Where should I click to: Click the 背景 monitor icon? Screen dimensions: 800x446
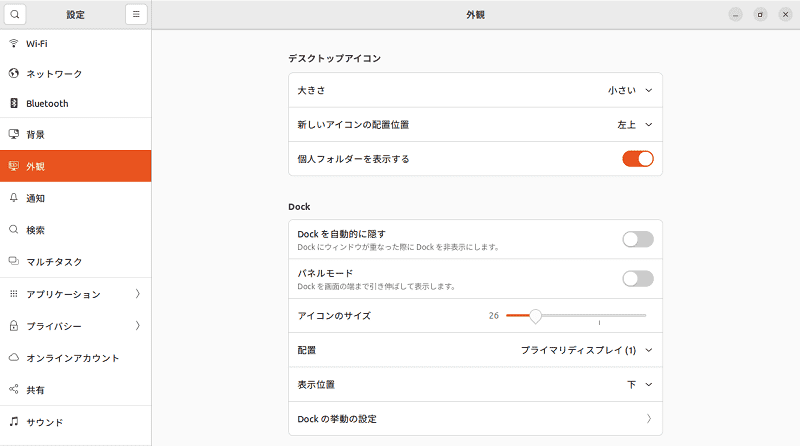tap(14, 134)
